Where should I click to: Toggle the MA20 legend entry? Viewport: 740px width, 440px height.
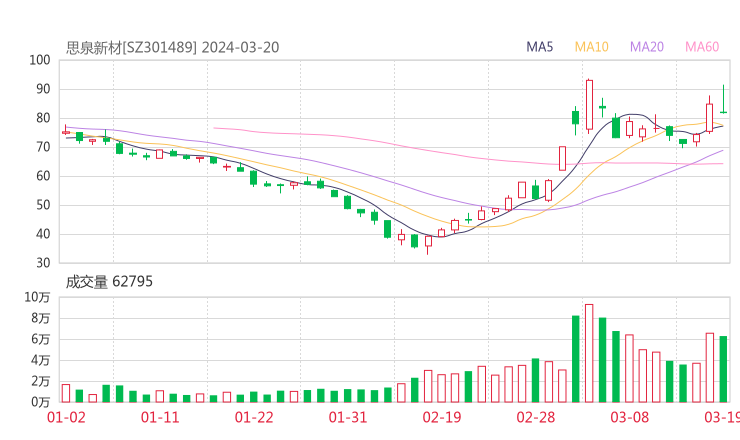(x=647, y=47)
